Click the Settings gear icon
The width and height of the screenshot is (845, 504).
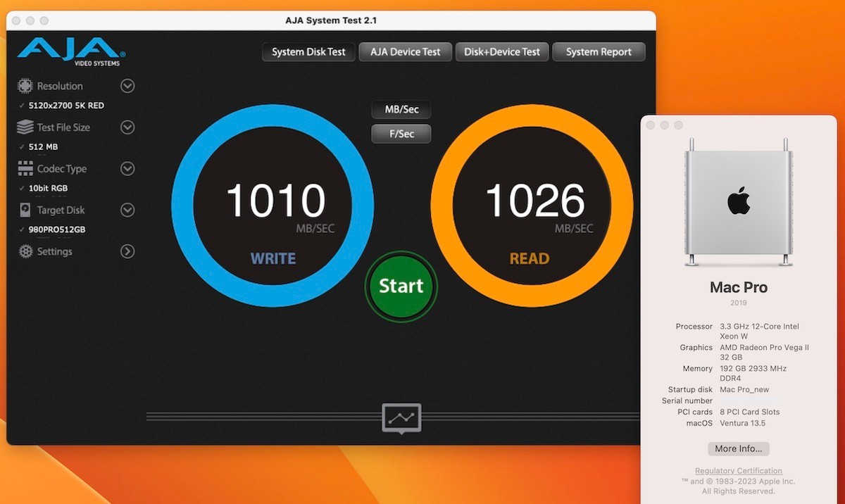[x=25, y=251]
